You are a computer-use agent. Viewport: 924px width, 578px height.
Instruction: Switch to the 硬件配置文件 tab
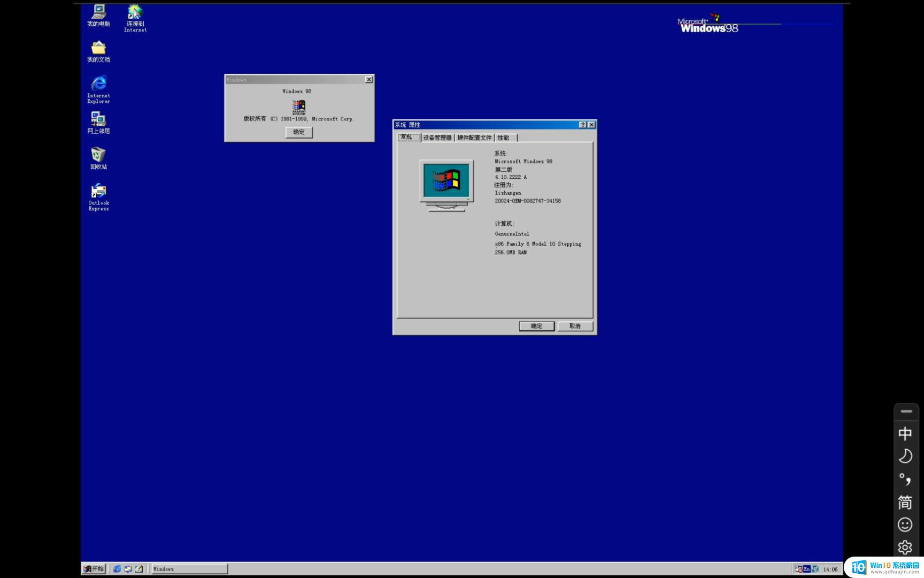474,138
